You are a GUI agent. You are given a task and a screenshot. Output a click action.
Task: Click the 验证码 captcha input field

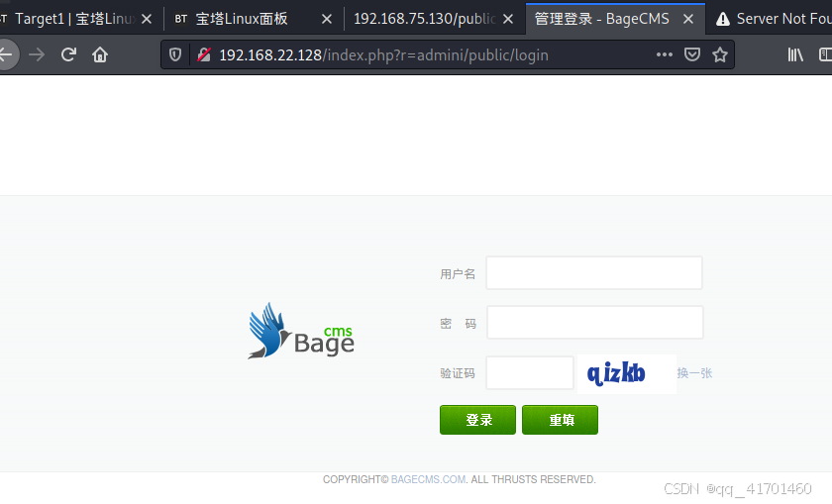(x=530, y=372)
